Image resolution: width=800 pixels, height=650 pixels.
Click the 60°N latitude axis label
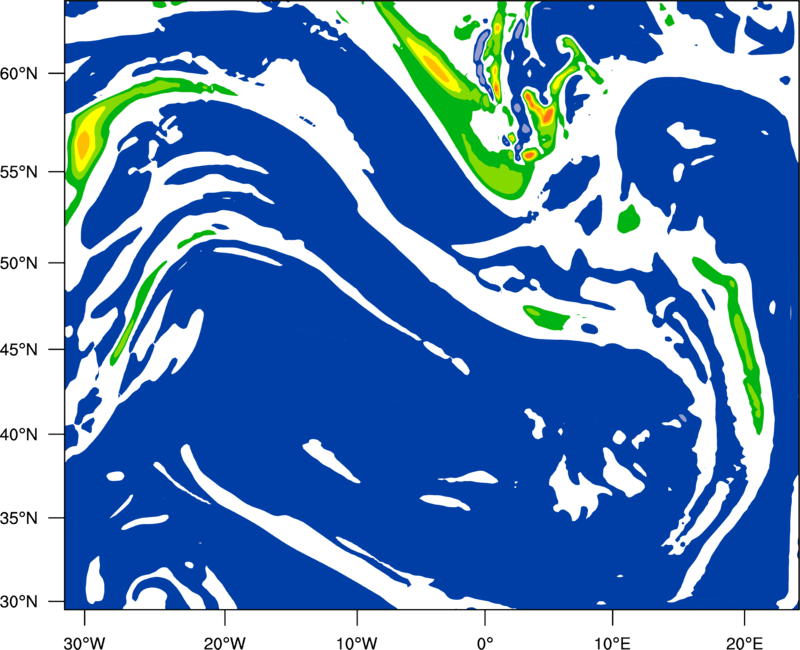19,74
